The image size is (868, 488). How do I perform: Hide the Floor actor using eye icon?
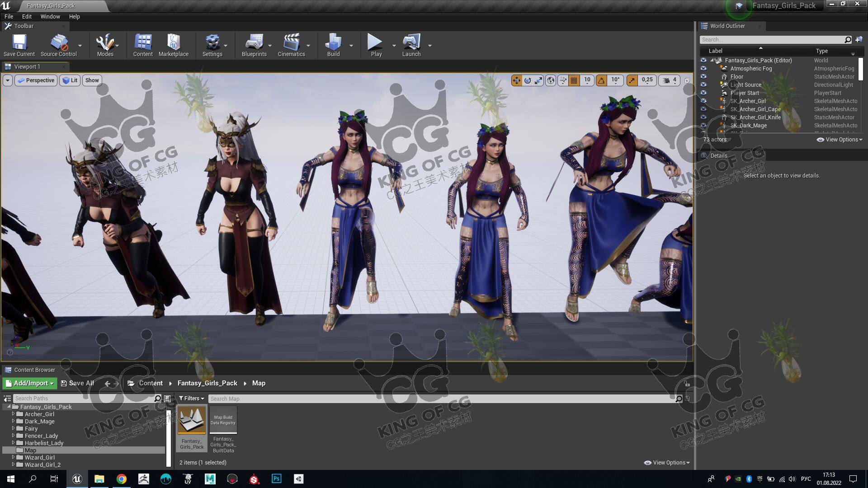tap(703, 77)
